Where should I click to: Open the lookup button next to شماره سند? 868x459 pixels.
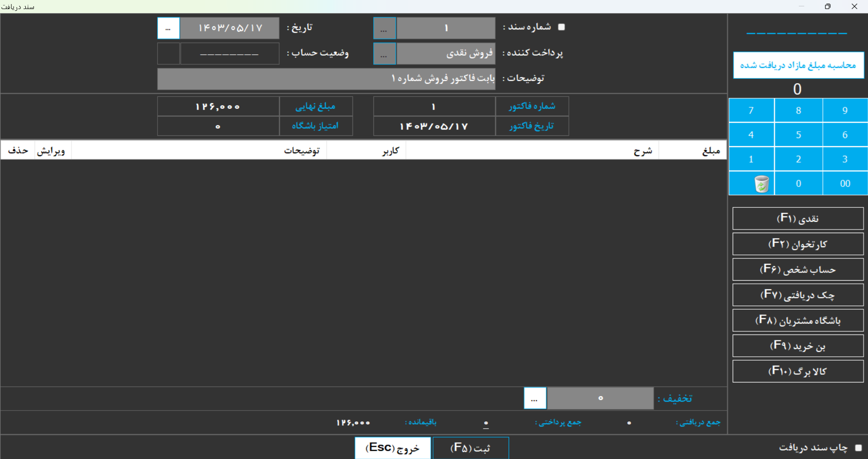click(384, 29)
